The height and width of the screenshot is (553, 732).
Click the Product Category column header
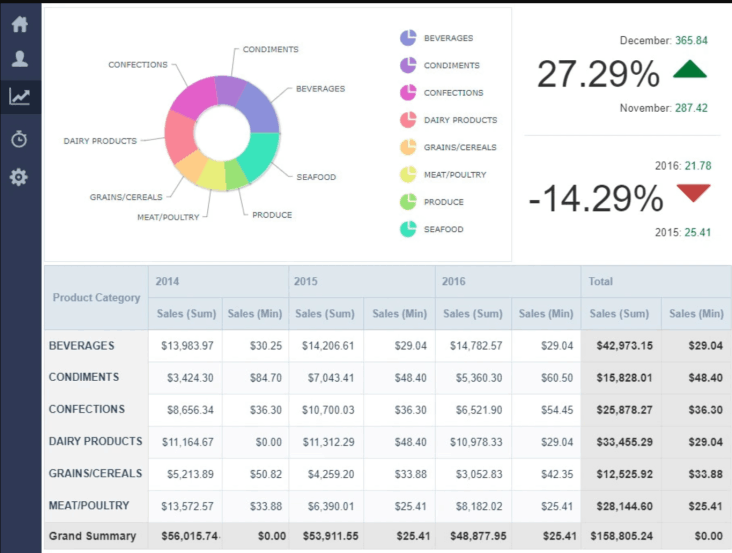pos(96,297)
